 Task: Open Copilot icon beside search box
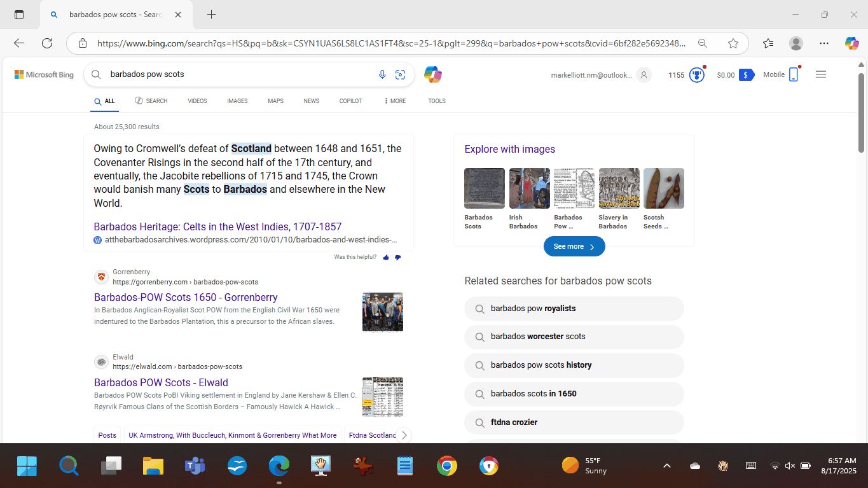(433, 74)
